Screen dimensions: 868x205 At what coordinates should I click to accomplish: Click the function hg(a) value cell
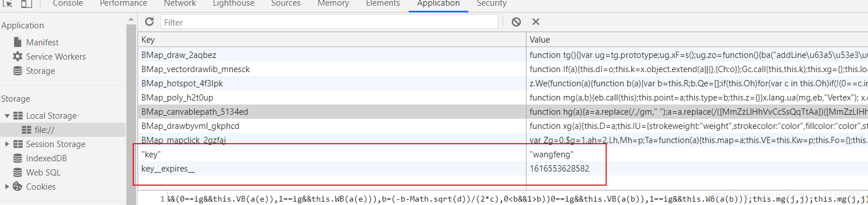pos(697,112)
